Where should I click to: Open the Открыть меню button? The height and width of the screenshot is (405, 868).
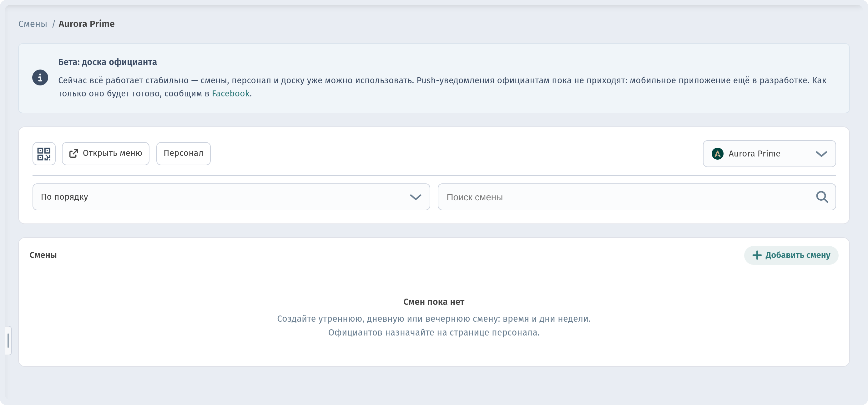[x=105, y=154]
